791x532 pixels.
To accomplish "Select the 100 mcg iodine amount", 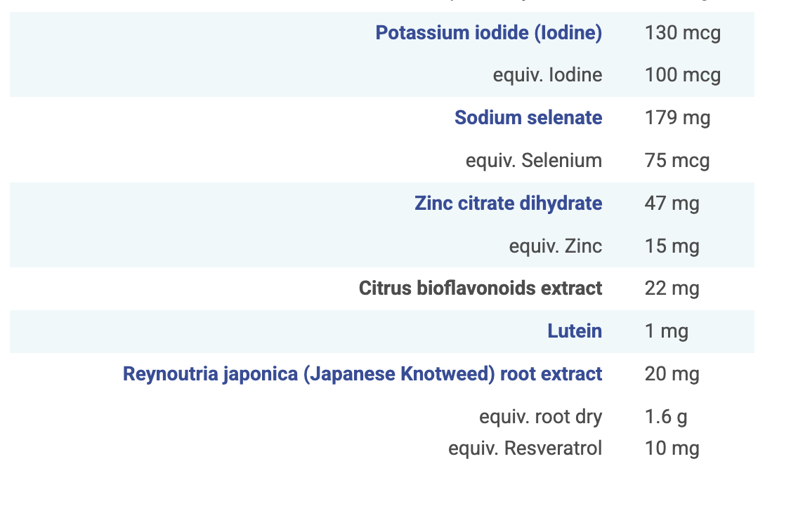I will coord(682,75).
